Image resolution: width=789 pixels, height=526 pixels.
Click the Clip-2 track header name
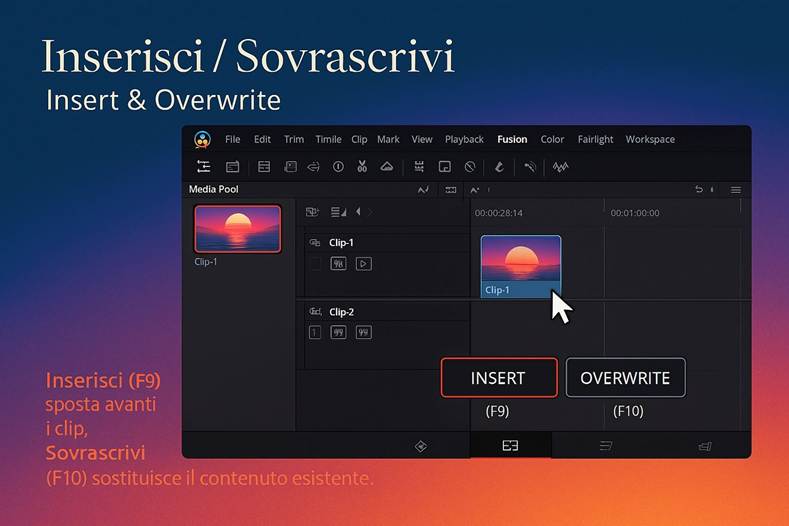pyautogui.click(x=341, y=312)
